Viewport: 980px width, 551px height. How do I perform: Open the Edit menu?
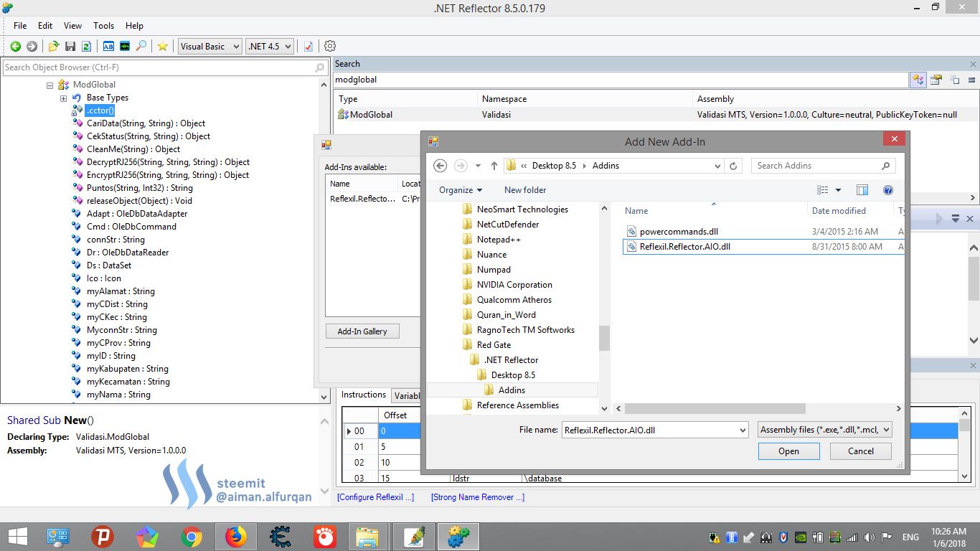[45, 25]
